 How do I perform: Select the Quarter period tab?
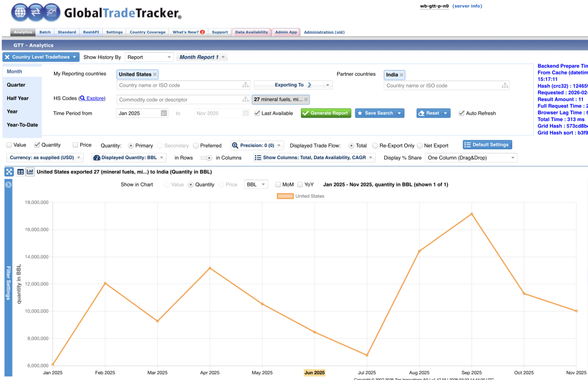[16, 85]
